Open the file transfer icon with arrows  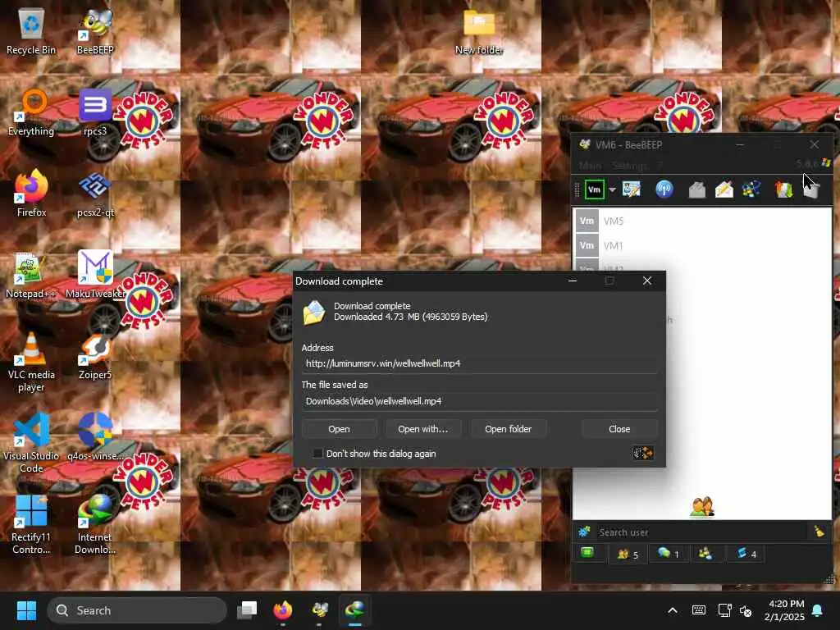pyautogui.click(x=783, y=189)
